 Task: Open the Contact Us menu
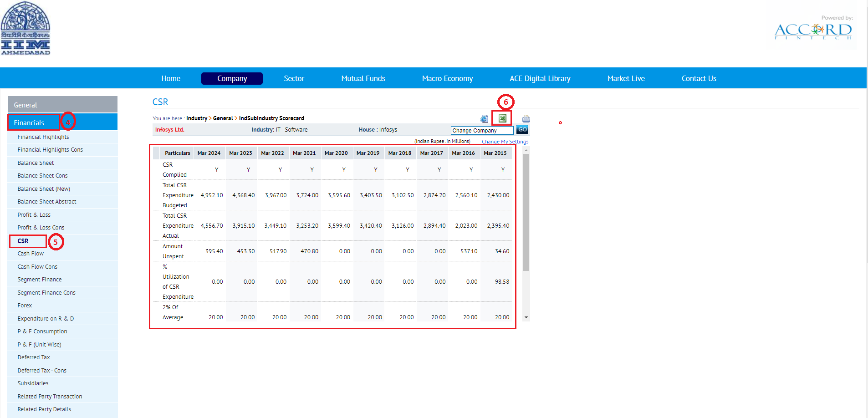699,78
